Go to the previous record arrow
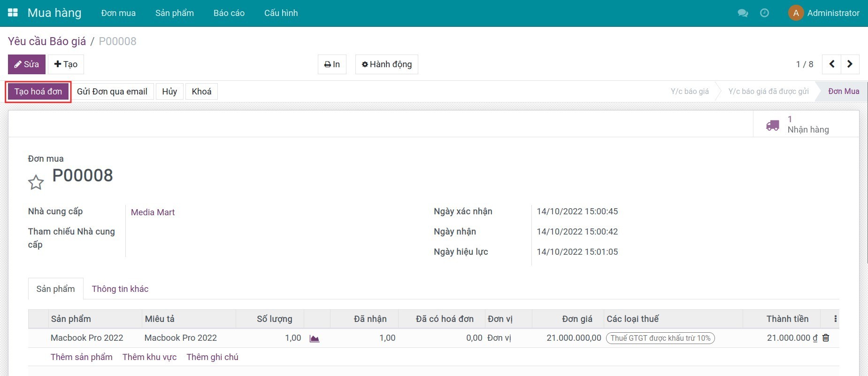Screen dimensions: 868x376 click(831, 64)
